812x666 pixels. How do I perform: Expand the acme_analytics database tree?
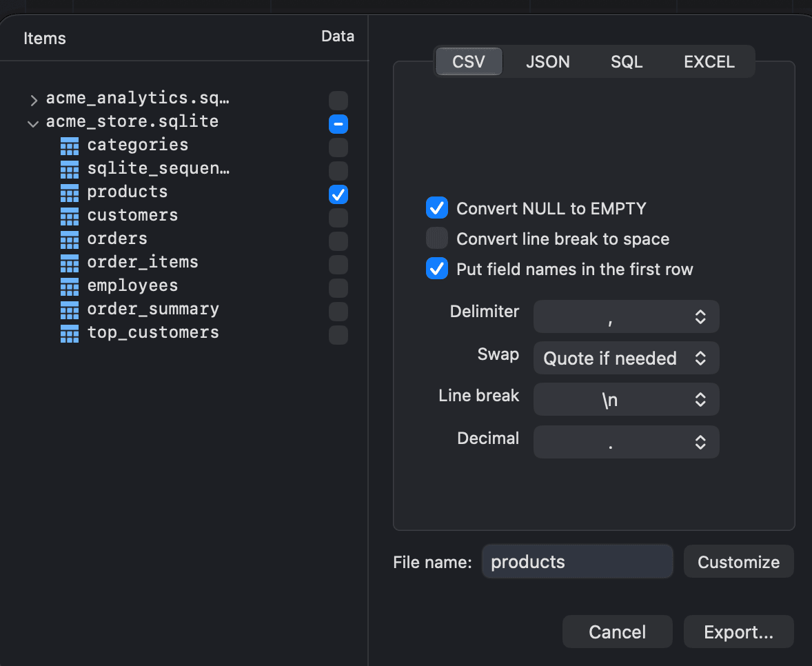pyautogui.click(x=34, y=100)
